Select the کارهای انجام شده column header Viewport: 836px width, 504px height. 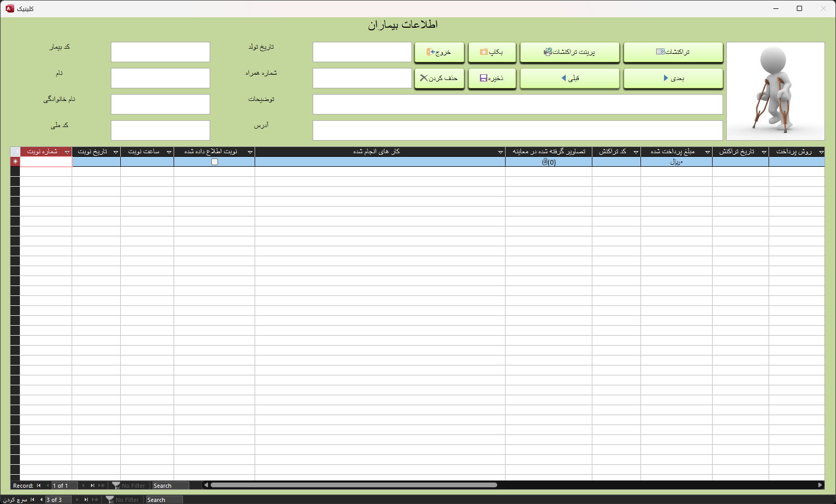[375, 152]
